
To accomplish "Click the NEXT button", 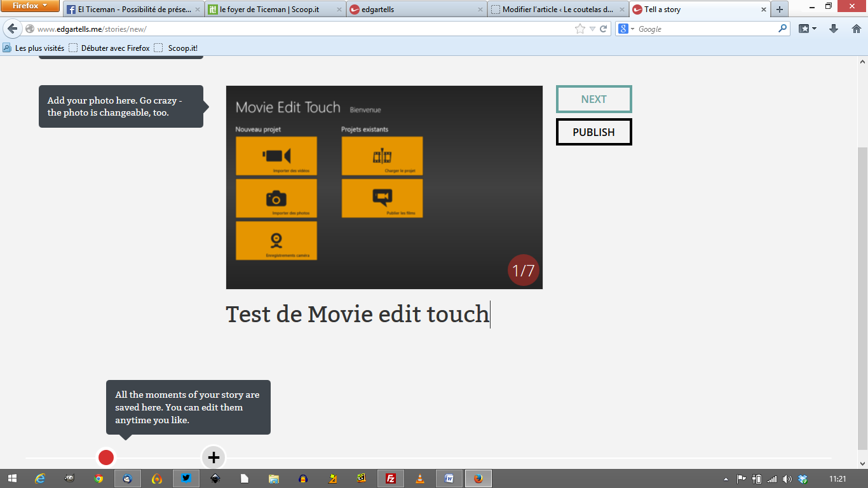I will (593, 99).
